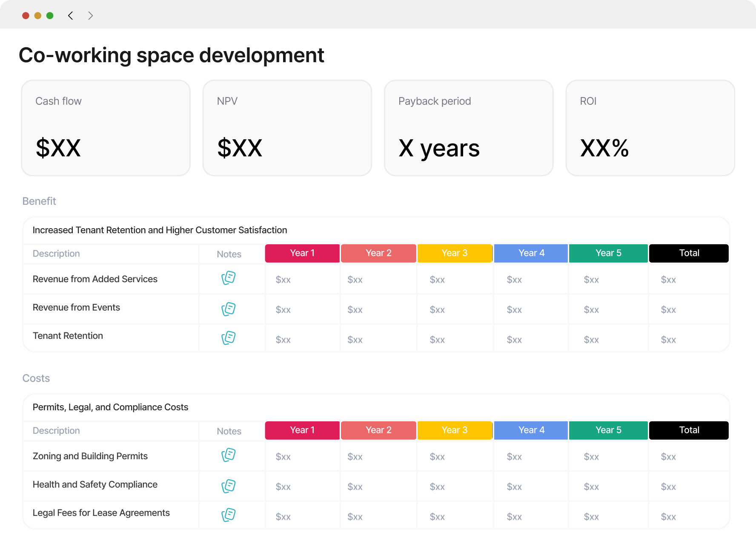Viewport: 756px width, 555px height.
Task: Open the Payback period card
Action: [x=469, y=128]
